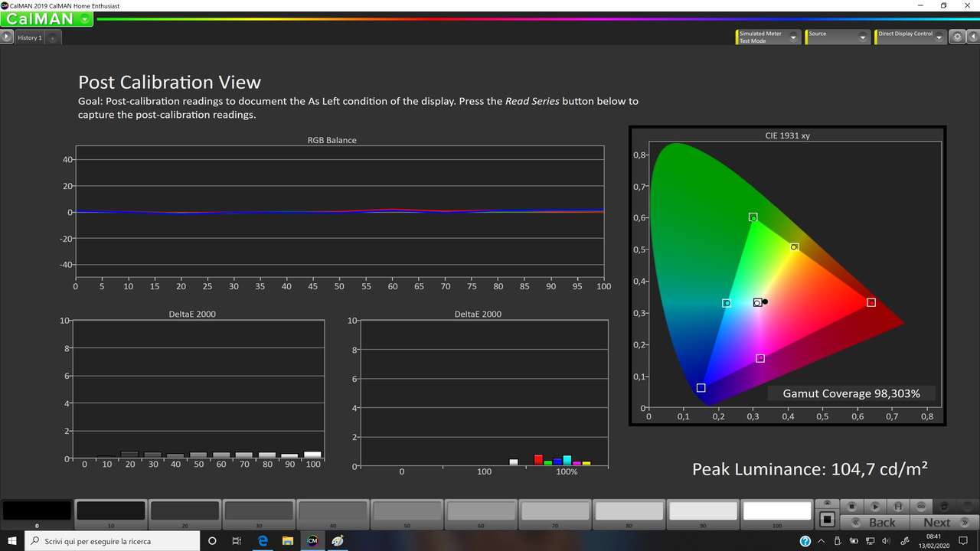This screenshot has width=980, height=551.
Task: Open Task View in the taskbar
Action: pos(237,541)
